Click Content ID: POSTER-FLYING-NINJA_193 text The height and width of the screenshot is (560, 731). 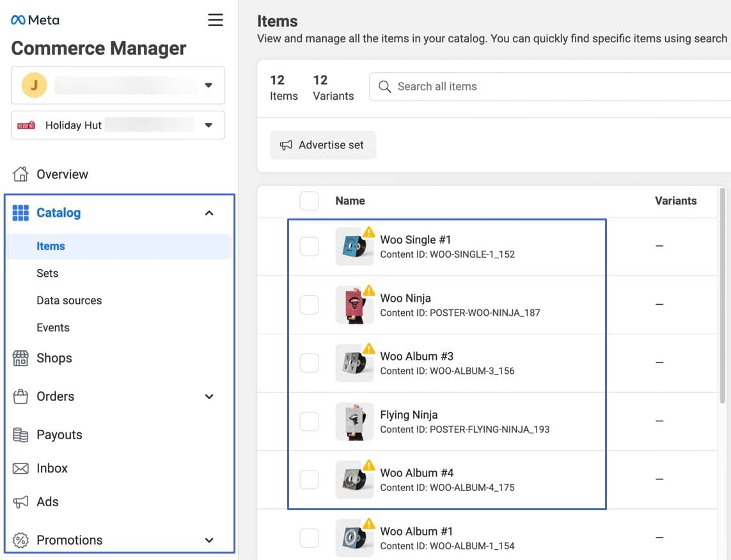(464, 429)
